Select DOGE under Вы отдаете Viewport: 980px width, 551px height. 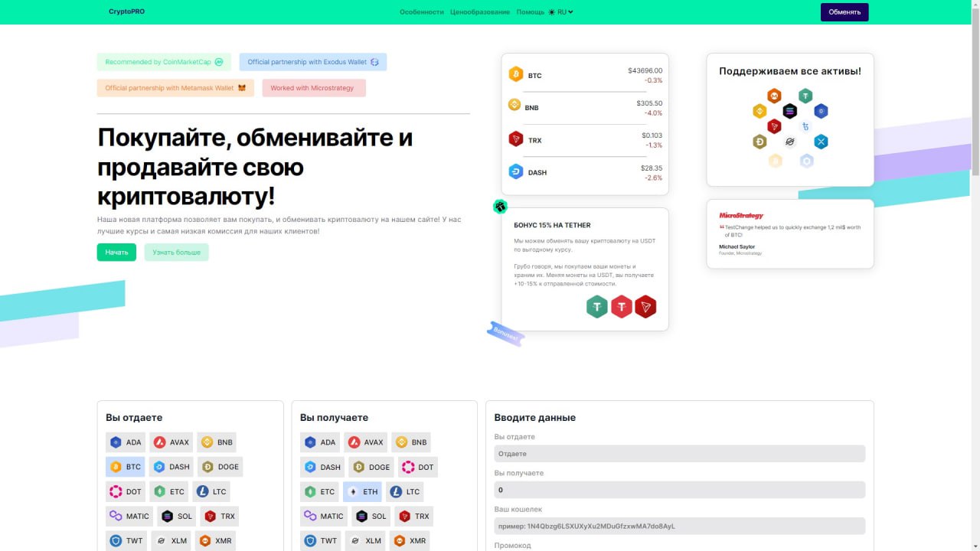coord(220,467)
